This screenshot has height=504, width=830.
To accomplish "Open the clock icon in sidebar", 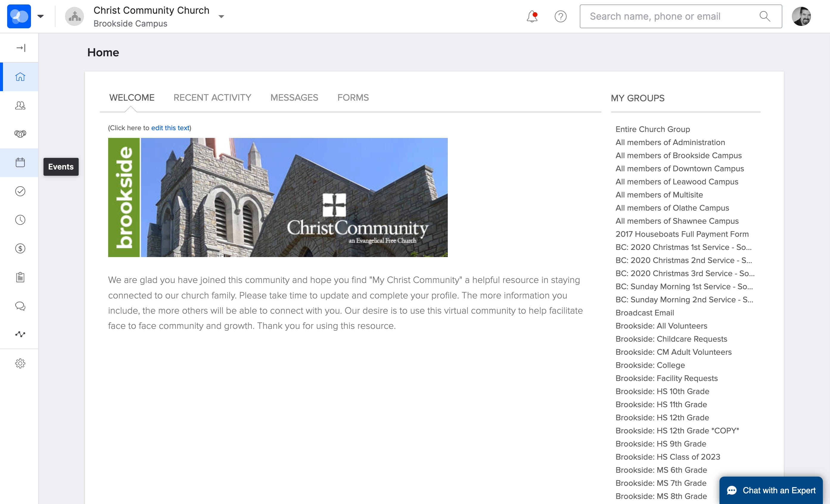I will [x=20, y=220].
